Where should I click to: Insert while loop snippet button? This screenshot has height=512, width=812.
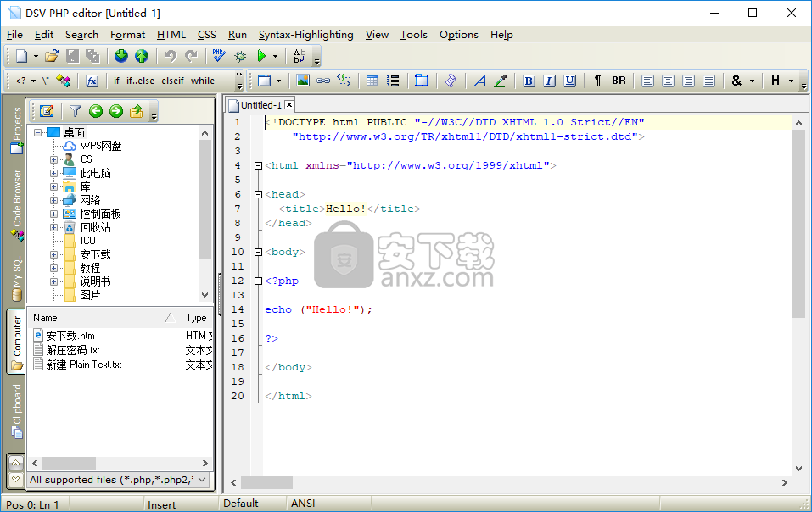coord(203,81)
